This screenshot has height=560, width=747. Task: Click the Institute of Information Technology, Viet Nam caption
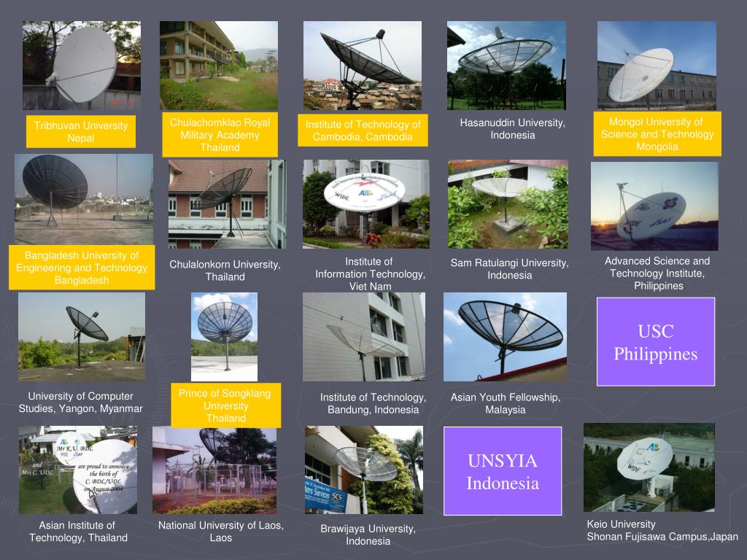[x=370, y=274]
